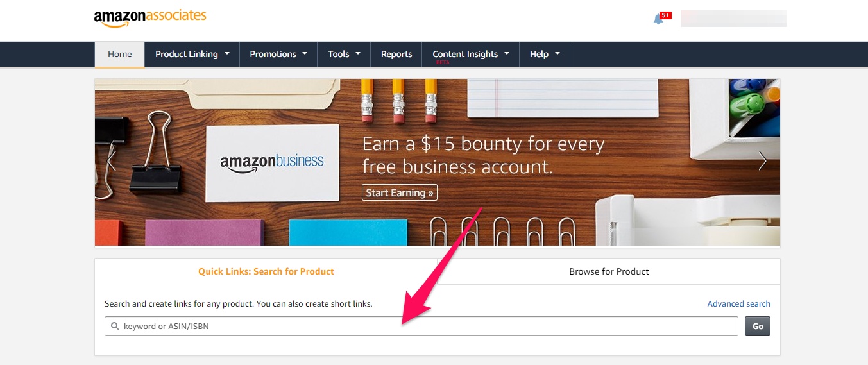Click the amazonbusiness card on banner
Screen dimensions: 868x365
click(272, 162)
